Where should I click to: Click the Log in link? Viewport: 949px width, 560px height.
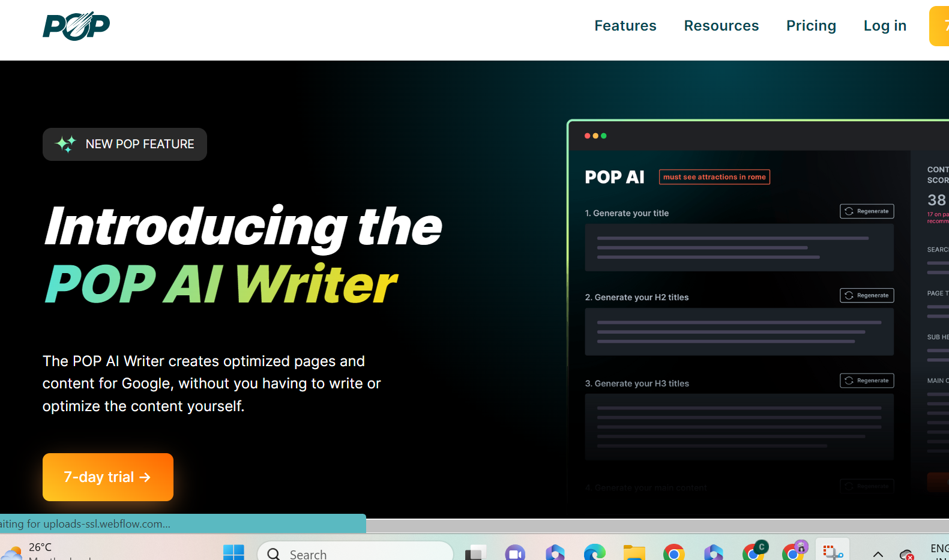[885, 26]
